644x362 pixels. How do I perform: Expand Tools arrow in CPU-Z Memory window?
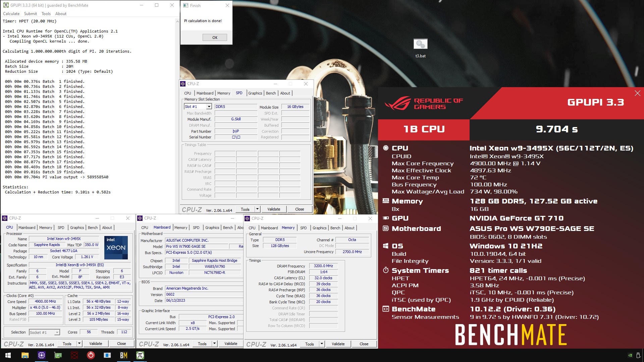tap(322, 344)
